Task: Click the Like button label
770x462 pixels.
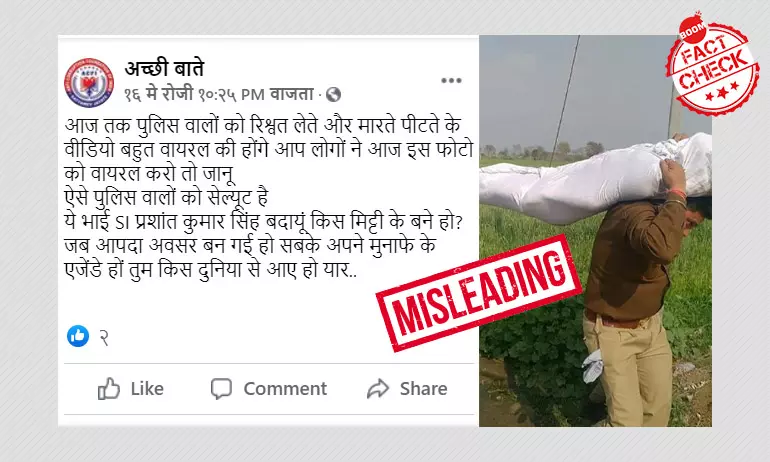Action: (147, 388)
